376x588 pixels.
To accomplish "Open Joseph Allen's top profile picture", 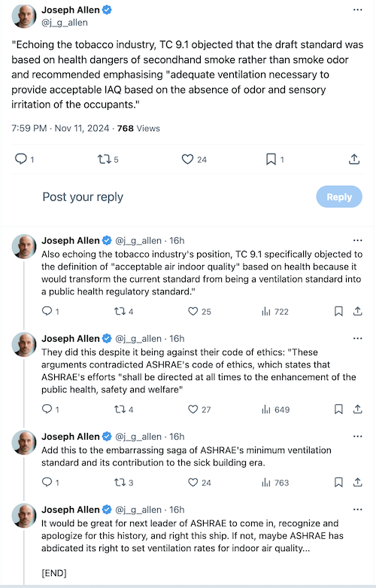I will point(24,16).
